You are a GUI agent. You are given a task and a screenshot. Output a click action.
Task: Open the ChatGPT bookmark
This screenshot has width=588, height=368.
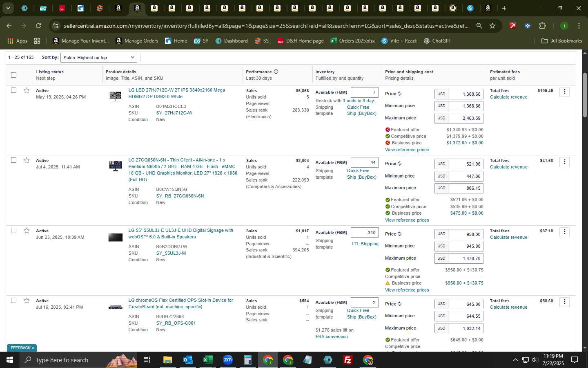point(437,41)
